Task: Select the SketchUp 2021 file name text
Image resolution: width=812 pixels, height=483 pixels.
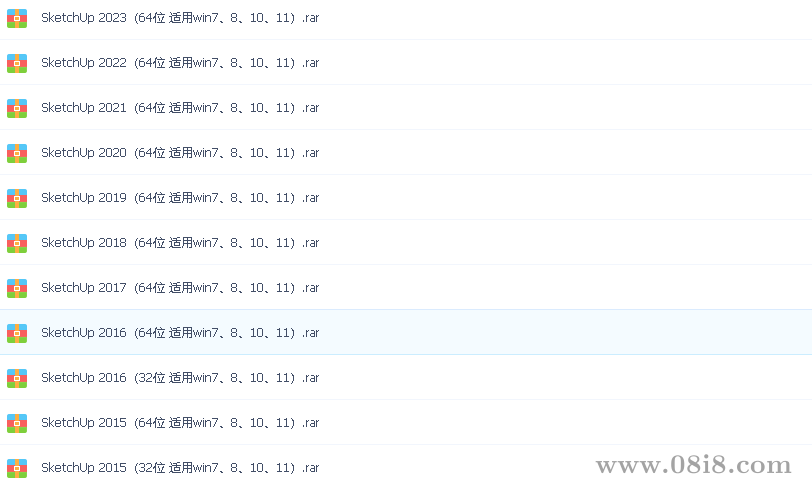Action: coord(180,108)
